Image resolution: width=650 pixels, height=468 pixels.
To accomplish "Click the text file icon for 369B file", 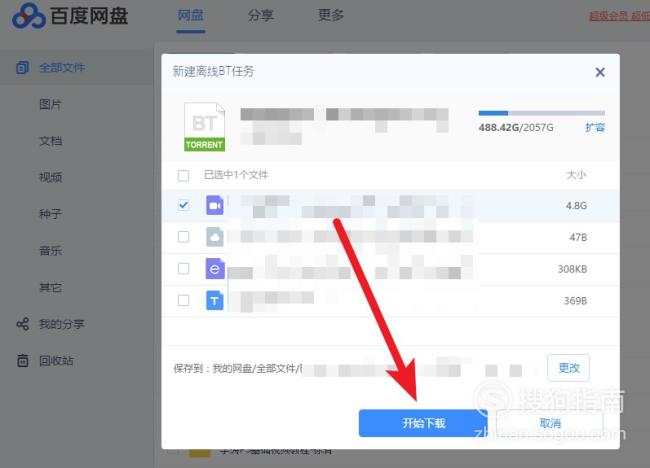I will pyautogui.click(x=215, y=301).
